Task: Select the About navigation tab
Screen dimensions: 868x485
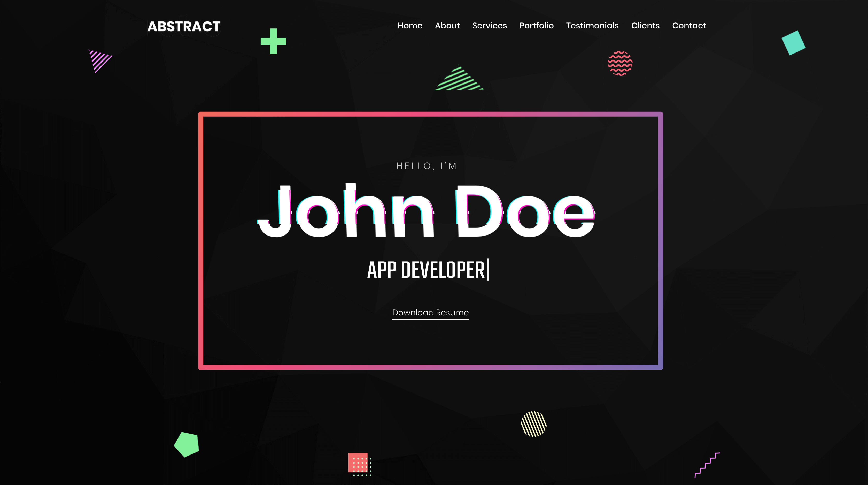Action: pyautogui.click(x=447, y=26)
